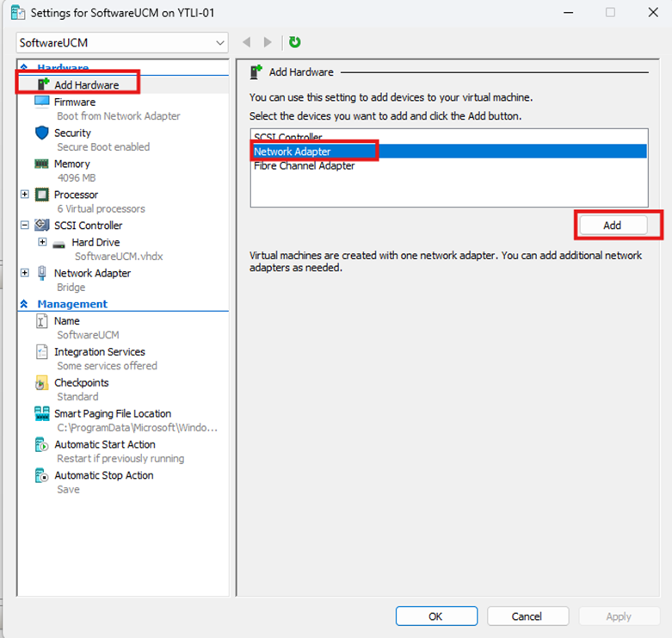This screenshot has height=638, width=672.
Task: Click the Memory chip icon
Action: [x=41, y=164]
